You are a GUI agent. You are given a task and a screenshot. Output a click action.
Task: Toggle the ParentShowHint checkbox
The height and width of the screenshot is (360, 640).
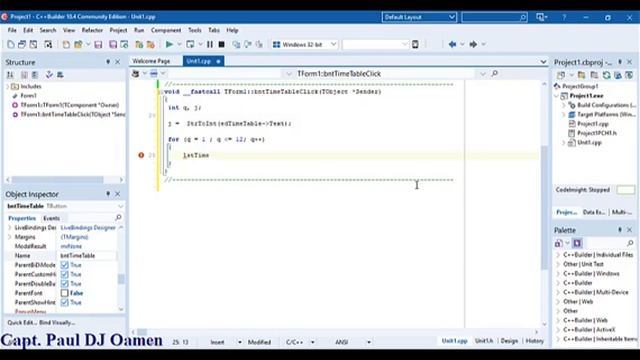[64, 302]
